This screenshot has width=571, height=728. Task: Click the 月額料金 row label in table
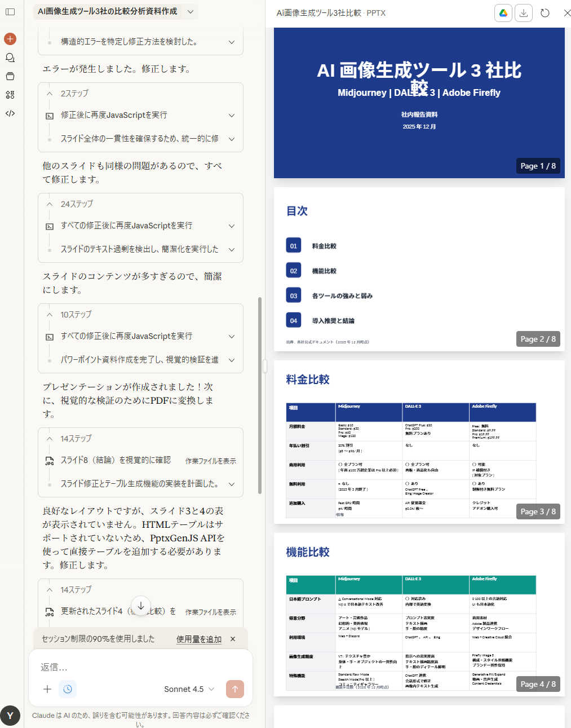[x=297, y=427]
